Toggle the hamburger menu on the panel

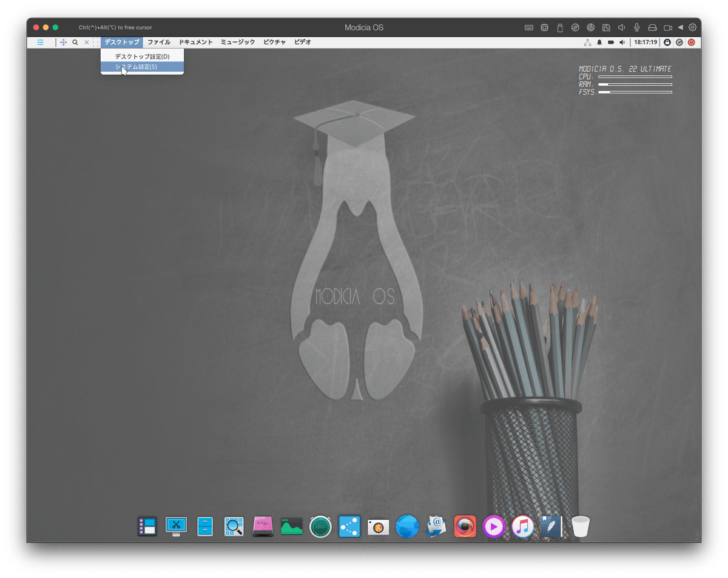(41, 42)
